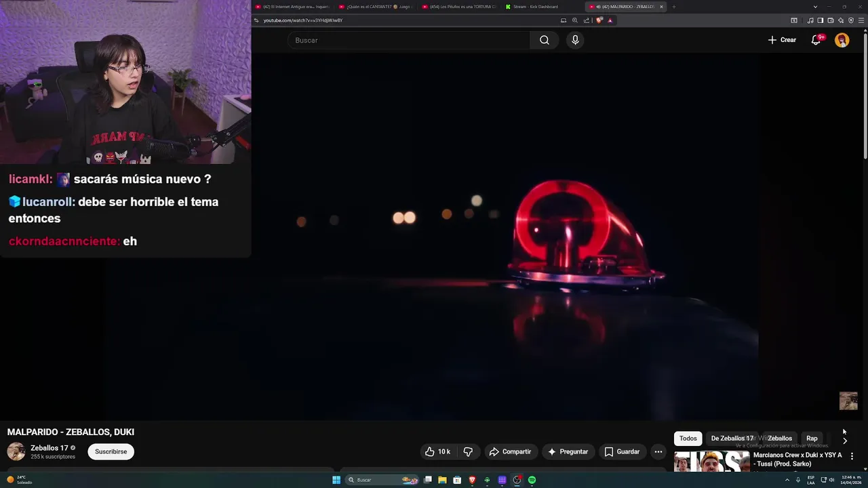Select the 'De Zeballos 17' filter chip
This screenshot has height=488, width=868.
point(732,439)
